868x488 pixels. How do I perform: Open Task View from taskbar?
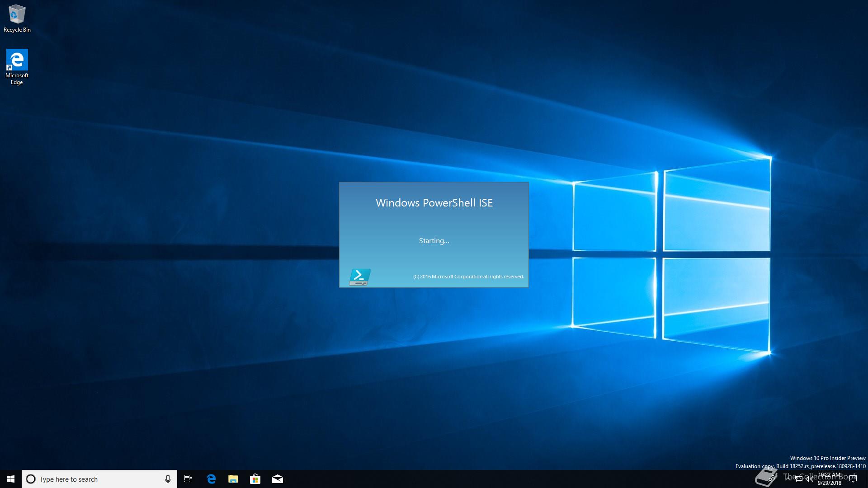click(188, 479)
